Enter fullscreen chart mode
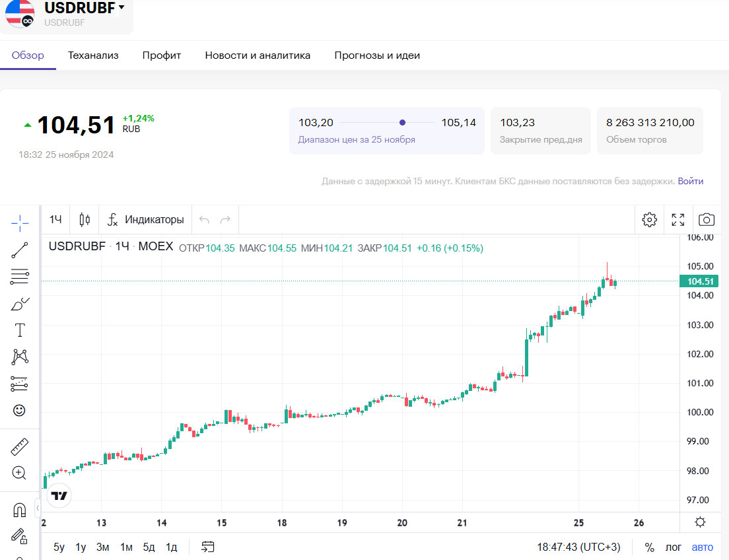 tap(677, 220)
